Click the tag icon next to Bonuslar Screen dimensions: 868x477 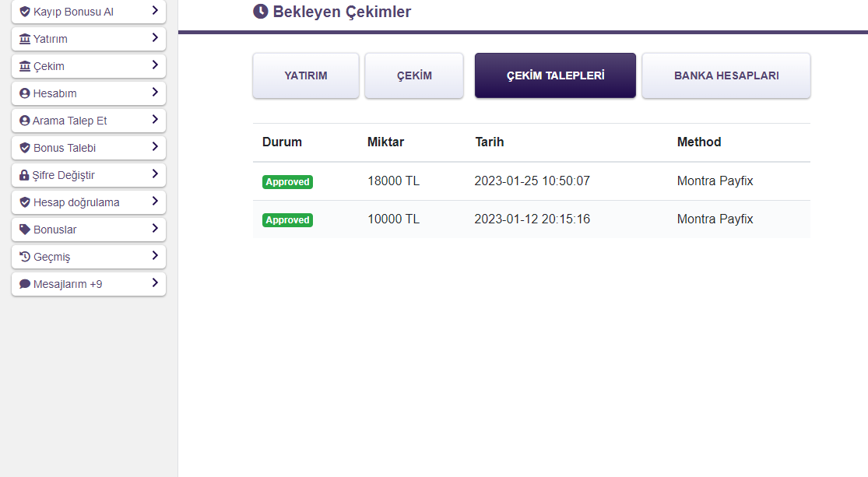(x=25, y=230)
